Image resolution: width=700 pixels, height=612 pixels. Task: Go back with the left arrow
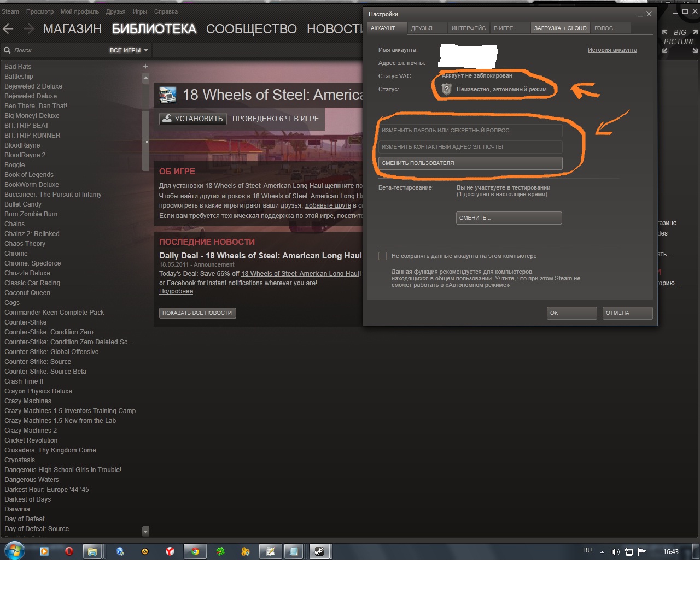coord(8,29)
